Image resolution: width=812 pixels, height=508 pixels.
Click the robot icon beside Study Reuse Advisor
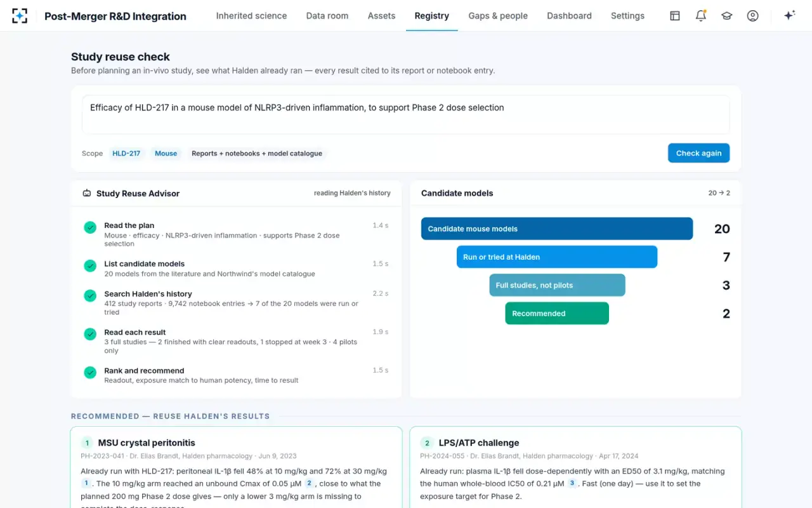[87, 193]
